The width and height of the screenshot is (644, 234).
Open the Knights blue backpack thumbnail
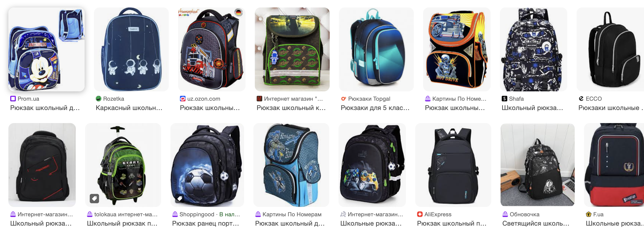pyautogui.click(x=291, y=165)
